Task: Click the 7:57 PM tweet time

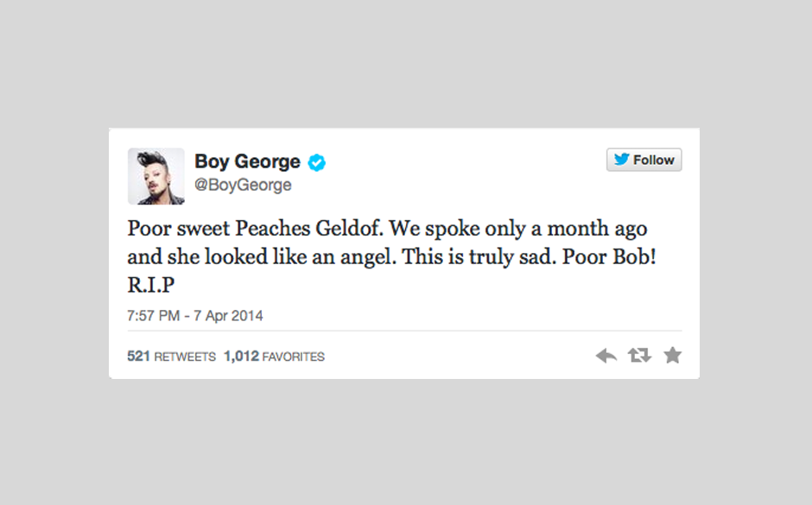Action: [x=152, y=315]
